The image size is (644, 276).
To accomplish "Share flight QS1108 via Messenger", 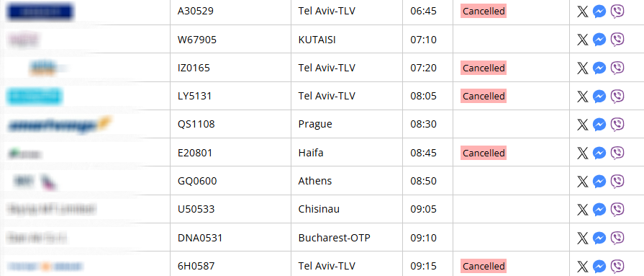I will 599,124.
